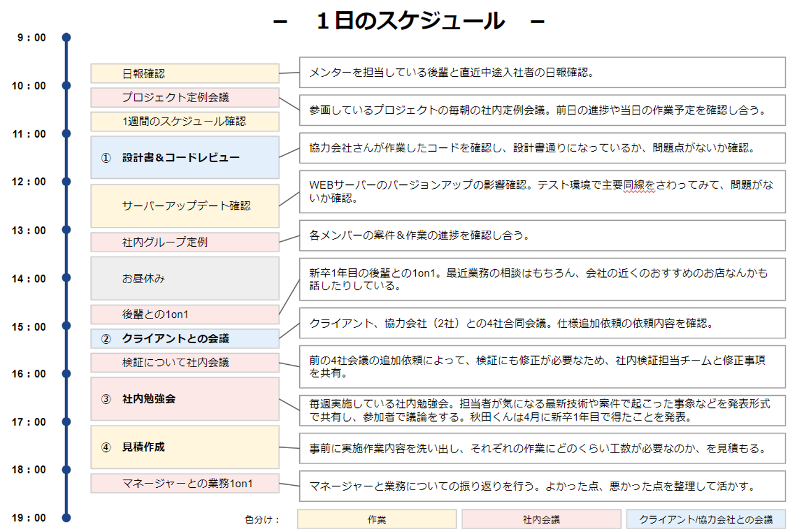Pick the blue クライアント/協力会社との会議 legend swatch
The width and height of the screenshot is (795, 532).
point(706,519)
